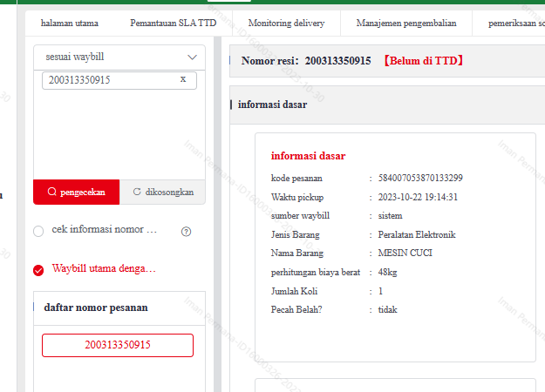The width and height of the screenshot is (545, 392).
Task: Click the dikosongkan reset button
Action: click(163, 192)
